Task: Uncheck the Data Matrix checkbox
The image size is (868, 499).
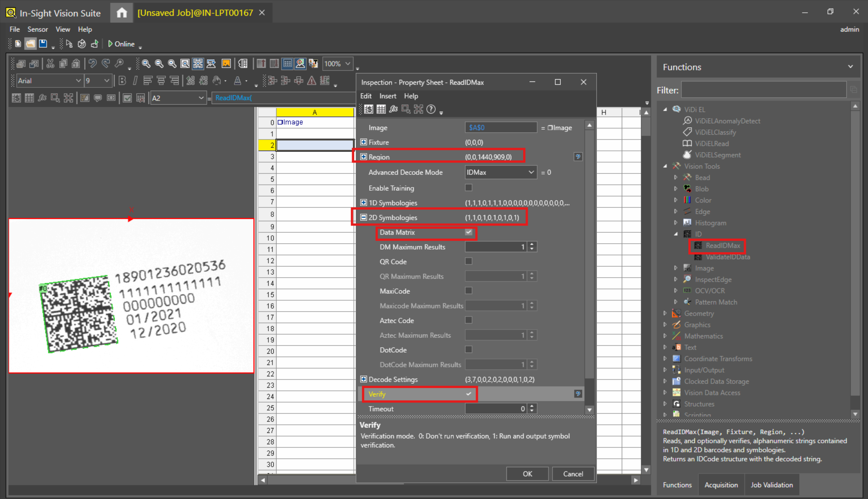Action: tap(468, 232)
